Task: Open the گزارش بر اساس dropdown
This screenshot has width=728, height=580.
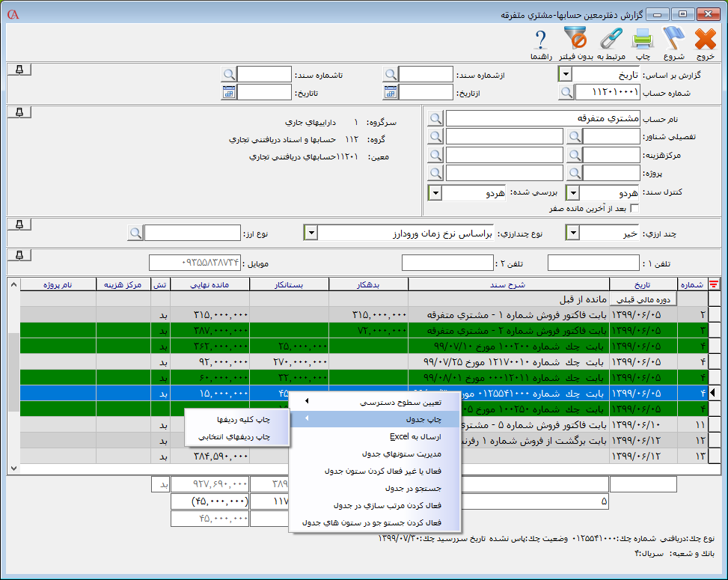Action: click(566, 74)
